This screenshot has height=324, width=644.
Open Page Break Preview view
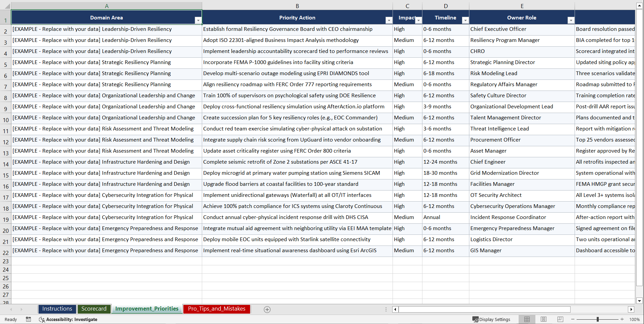pos(560,319)
